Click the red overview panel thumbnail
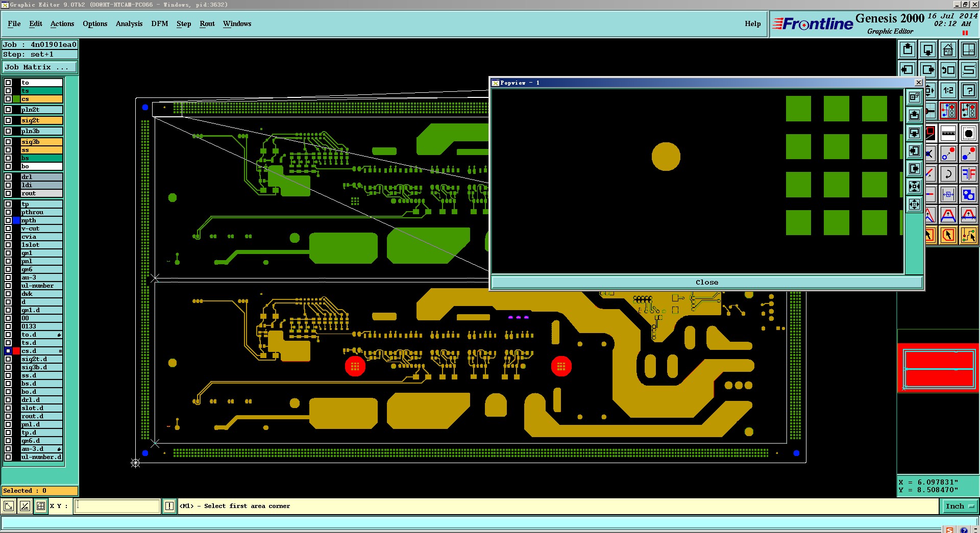The image size is (980, 533). coord(938,367)
